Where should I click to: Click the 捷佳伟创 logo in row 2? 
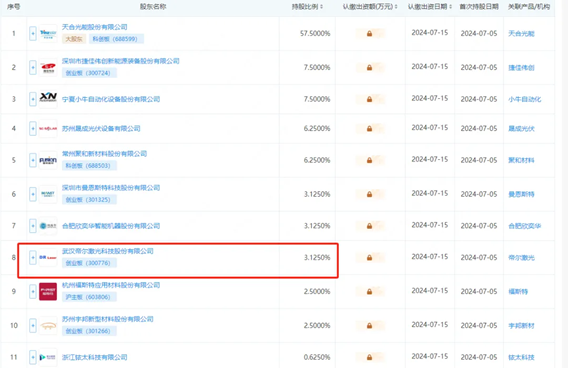48,67
